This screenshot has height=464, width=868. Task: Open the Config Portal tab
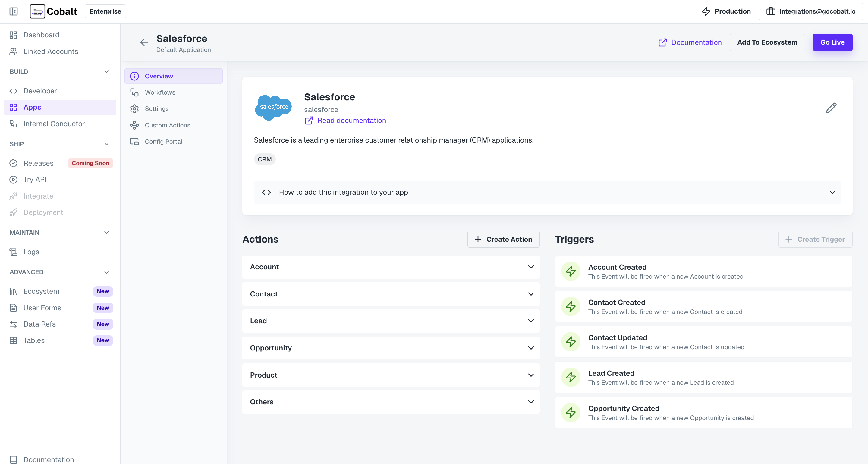(163, 141)
